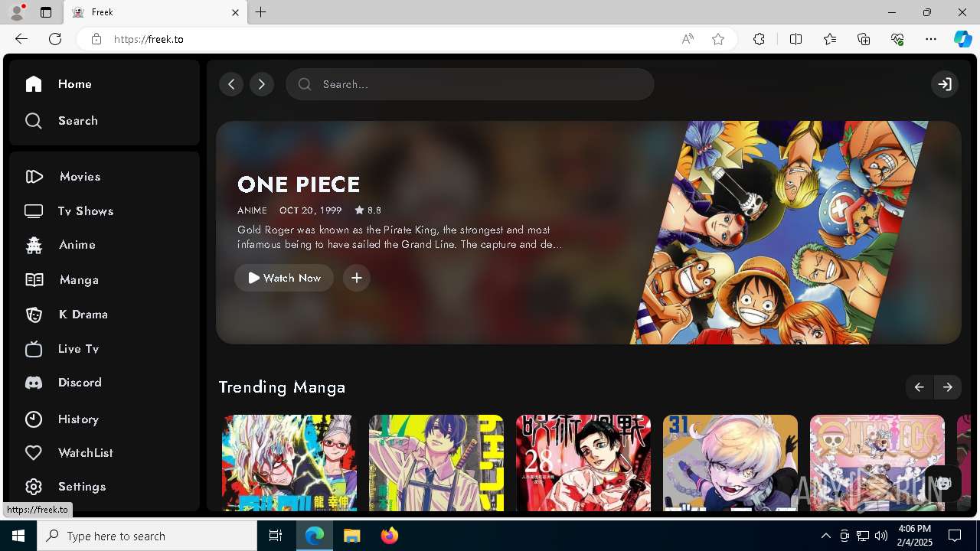Click the sign-in arrow icon

coord(945,84)
